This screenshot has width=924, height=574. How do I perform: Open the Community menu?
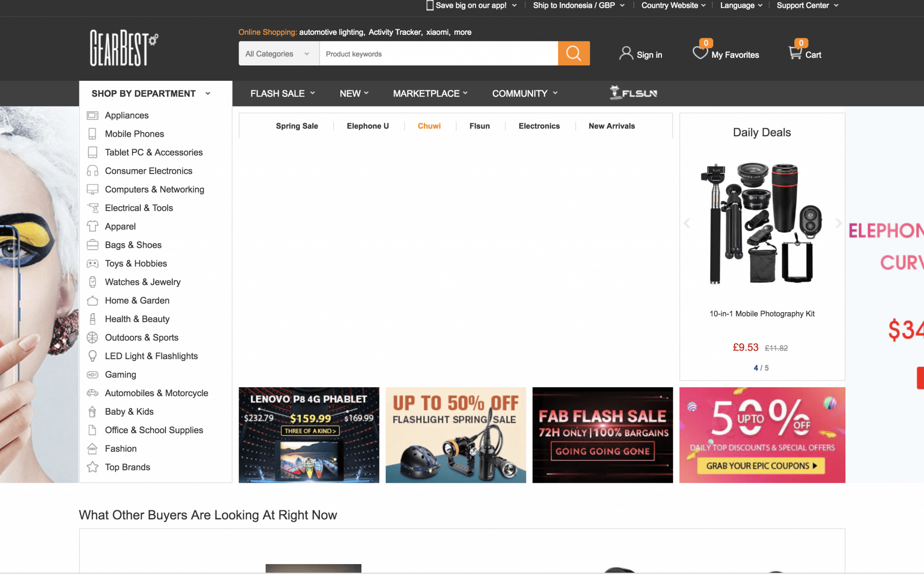coord(525,93)
